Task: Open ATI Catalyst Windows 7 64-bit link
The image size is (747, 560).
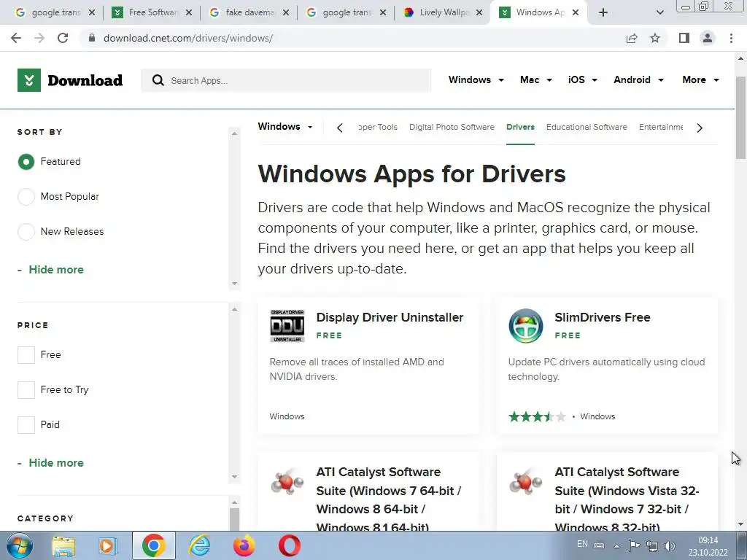Action: click(x=388, y=499)
